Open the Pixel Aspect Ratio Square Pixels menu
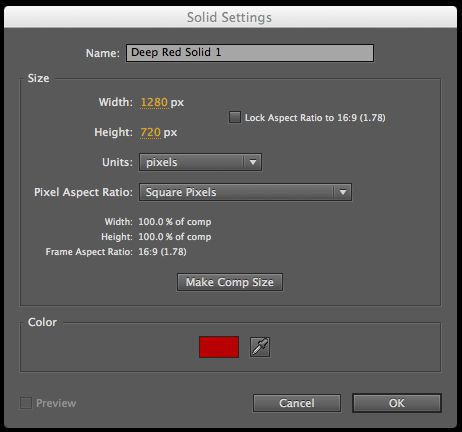This screenshot has height=432, width=462. [245, 192]
